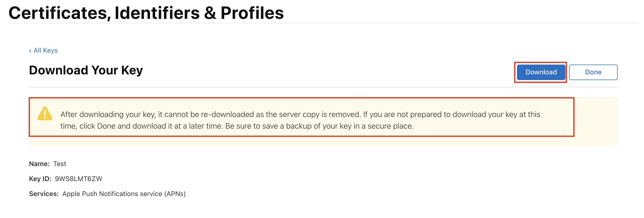Image resolution: width=644 pixels, height=218 pixels.
Task: Click the warning message about re-downloading key
Action: 300,120
